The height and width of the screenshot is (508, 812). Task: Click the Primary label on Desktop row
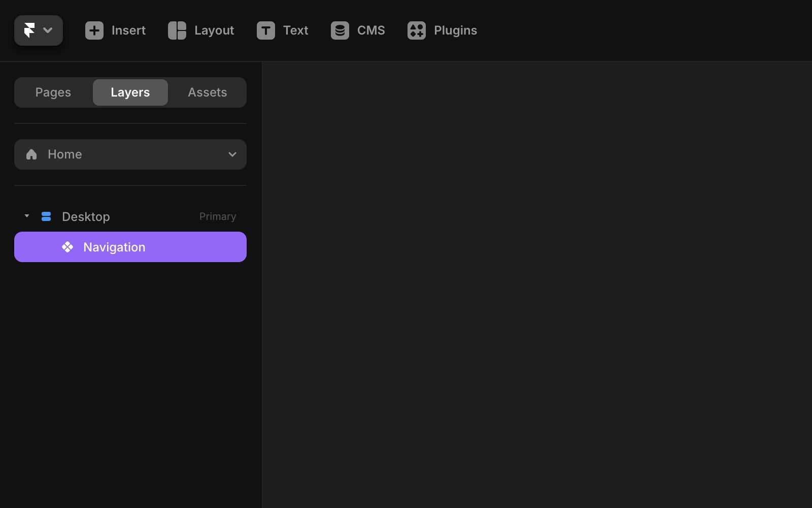[x=218, y=216]
